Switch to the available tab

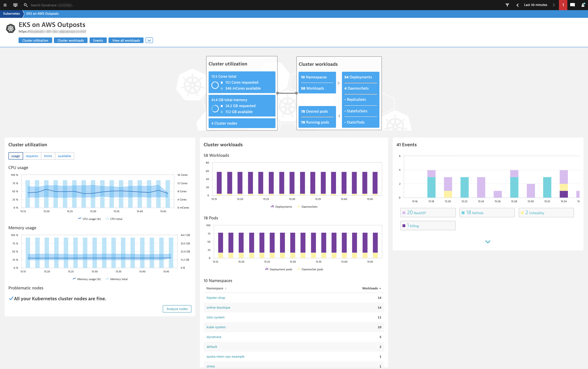point(64,156)
